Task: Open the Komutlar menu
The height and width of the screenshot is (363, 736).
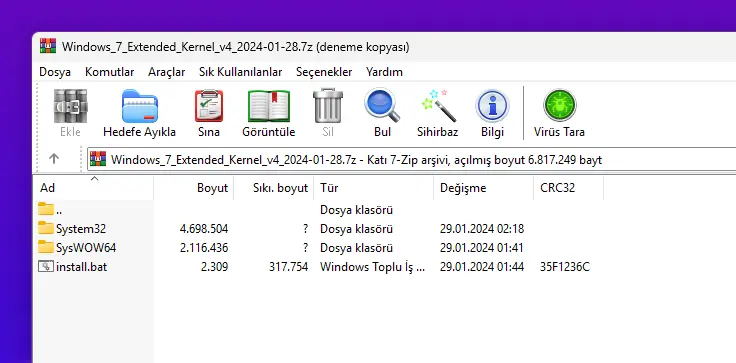Action: pyautogui.click(x=109, y=72)
